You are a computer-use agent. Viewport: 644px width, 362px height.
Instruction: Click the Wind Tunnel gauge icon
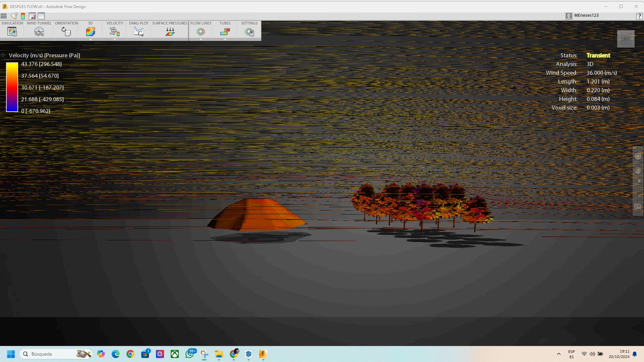click(39, 32)
